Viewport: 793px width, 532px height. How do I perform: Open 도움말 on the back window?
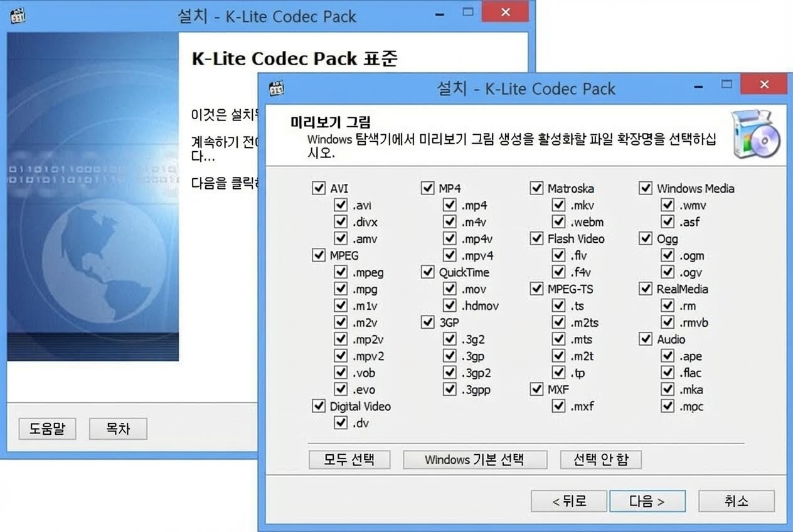click(x=47, y=428)
